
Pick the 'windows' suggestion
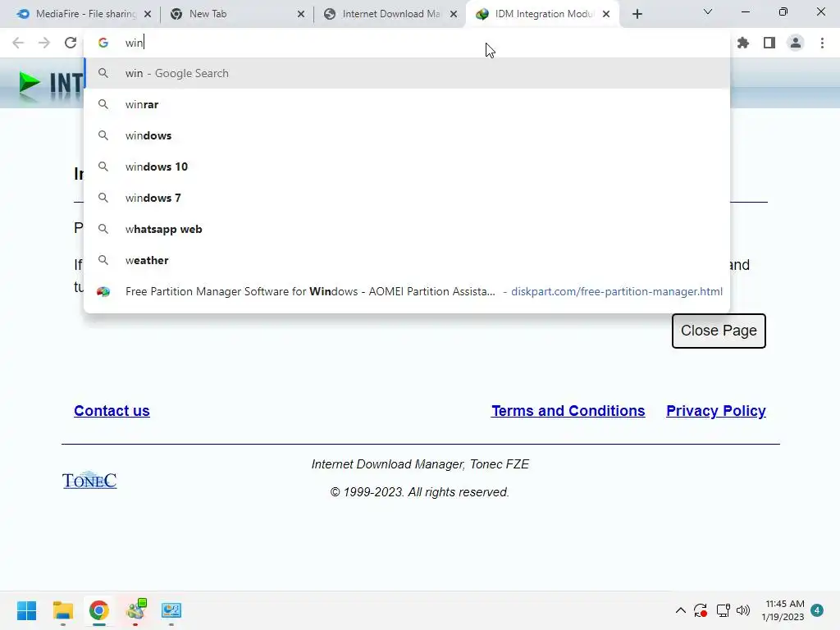tap(407, 135)
